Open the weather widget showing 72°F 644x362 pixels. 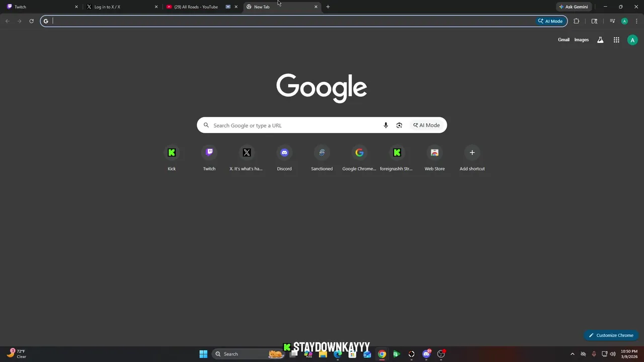pyautogui.click(x=17, y=354)
